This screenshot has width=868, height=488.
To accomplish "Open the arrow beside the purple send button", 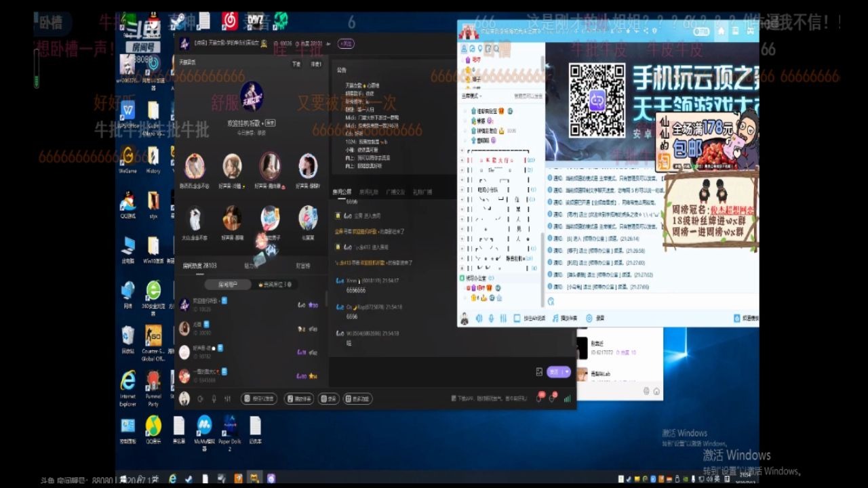I will click(567, 371).
